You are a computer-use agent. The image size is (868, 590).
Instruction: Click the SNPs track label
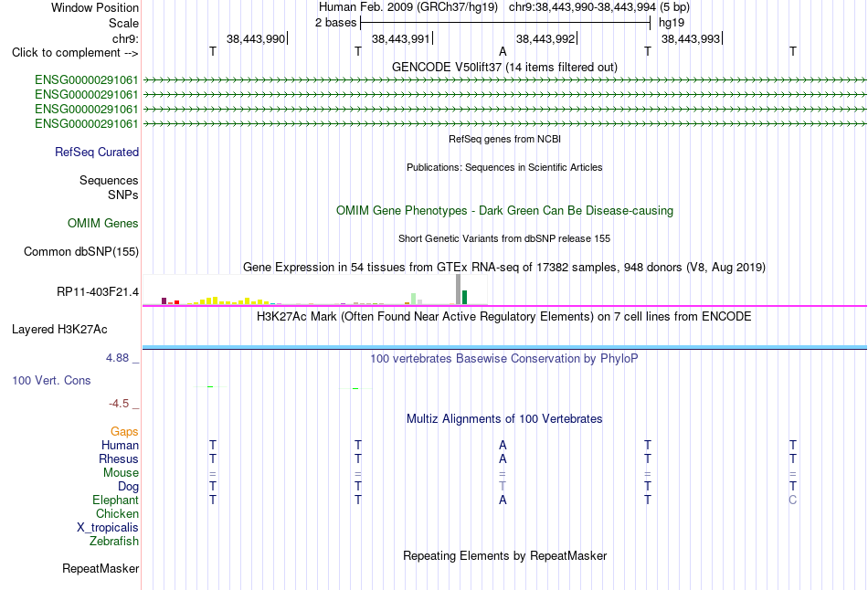pyautogui.click(x=123, y=195)
